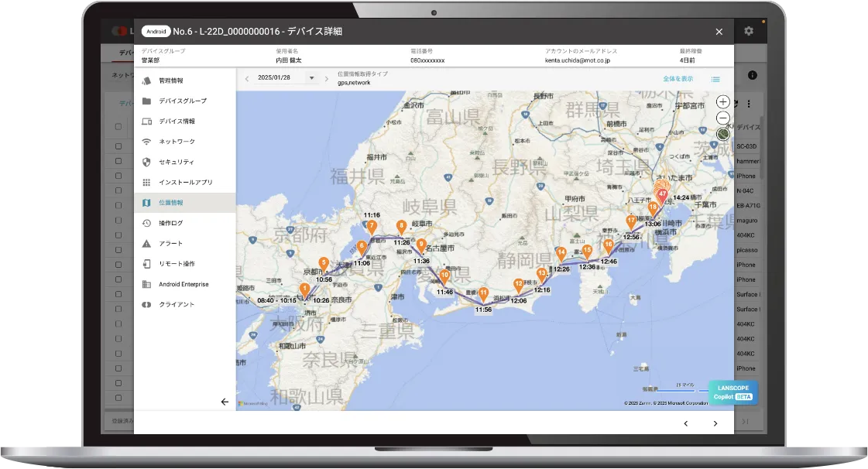Select map pin number 12
The image size is (868, 469).
(519, 286)
